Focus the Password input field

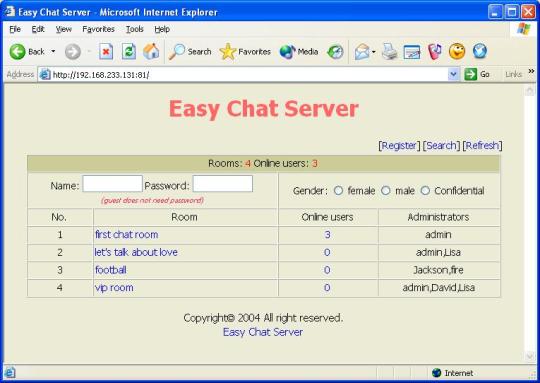222,184
